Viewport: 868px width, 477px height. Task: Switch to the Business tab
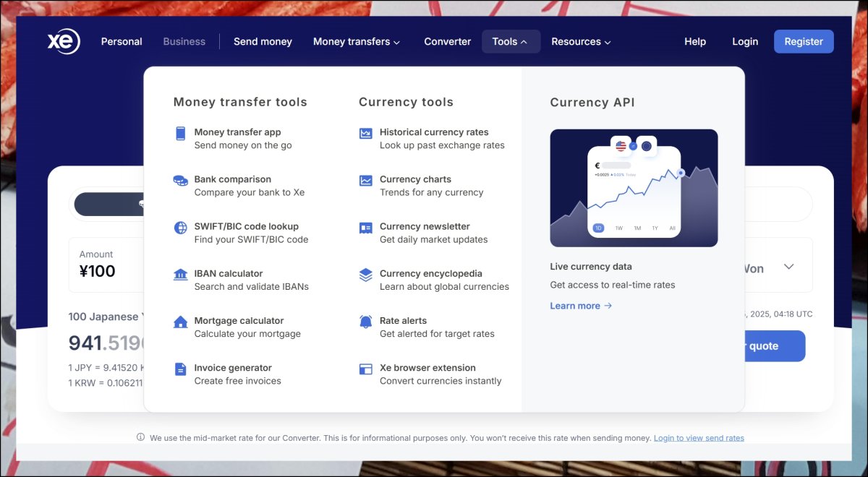click(x=184, y=41)
